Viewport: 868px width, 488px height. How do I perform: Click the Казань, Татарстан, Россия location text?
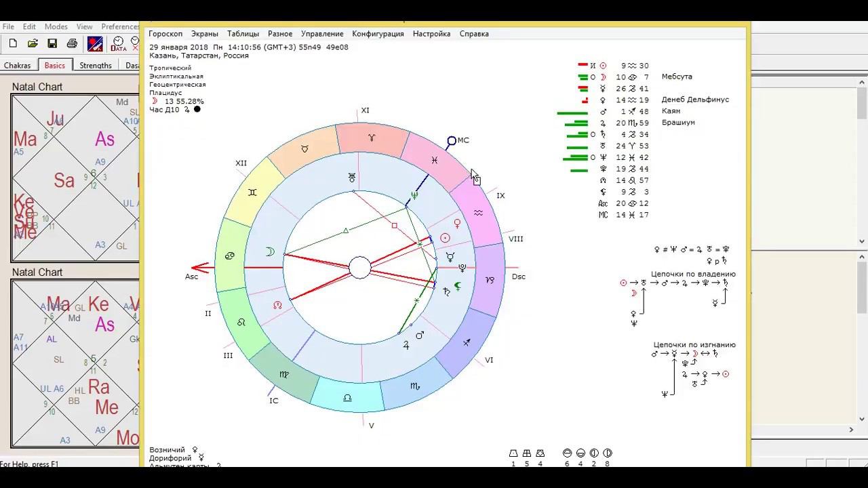click(x=199, y=56)
